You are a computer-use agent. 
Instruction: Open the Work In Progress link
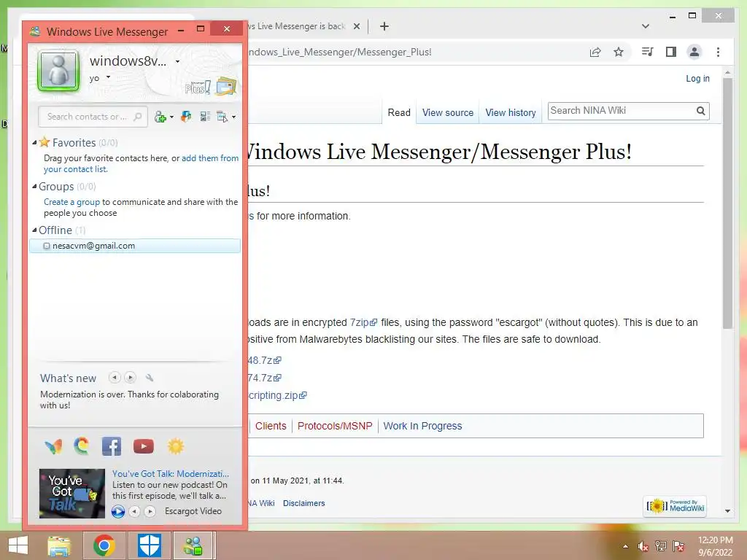(x=422, y=426)
